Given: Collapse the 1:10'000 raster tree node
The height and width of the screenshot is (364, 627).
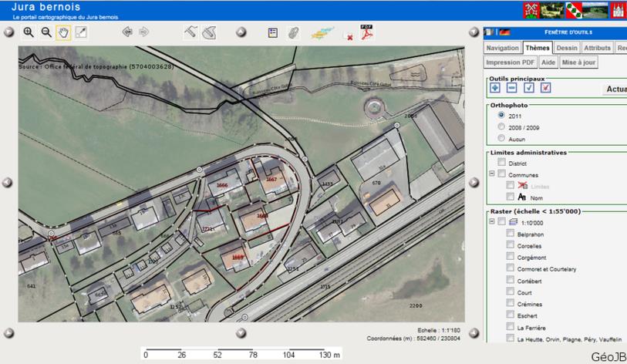Looking at the screenshot, I should [x=492, y=221].
